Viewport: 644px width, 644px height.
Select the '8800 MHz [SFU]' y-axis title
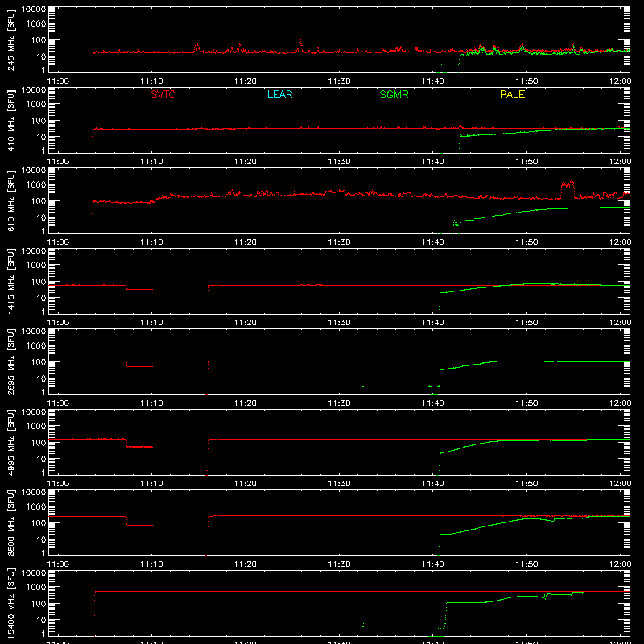point(11,522)
